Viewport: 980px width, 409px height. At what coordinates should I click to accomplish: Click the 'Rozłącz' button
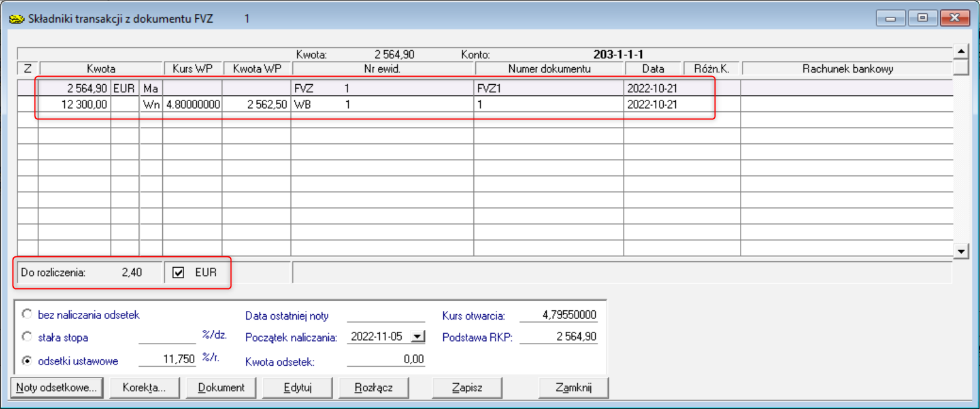pos(373,388)
